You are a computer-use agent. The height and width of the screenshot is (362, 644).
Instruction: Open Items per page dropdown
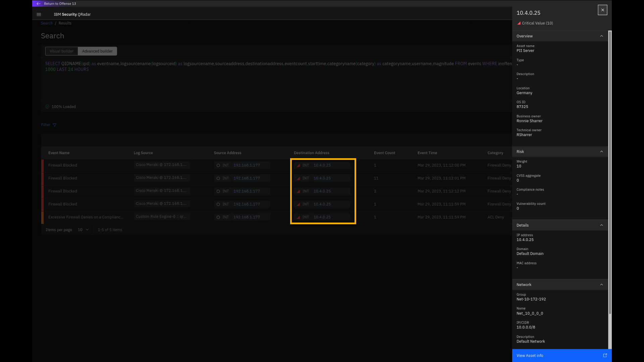[83, 230]
